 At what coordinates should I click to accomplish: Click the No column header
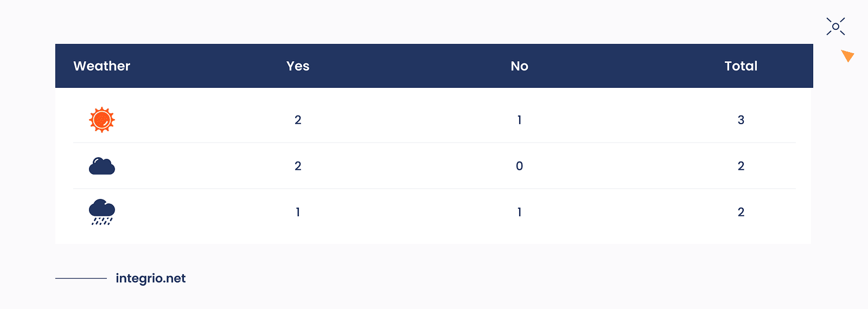[519, 66]
